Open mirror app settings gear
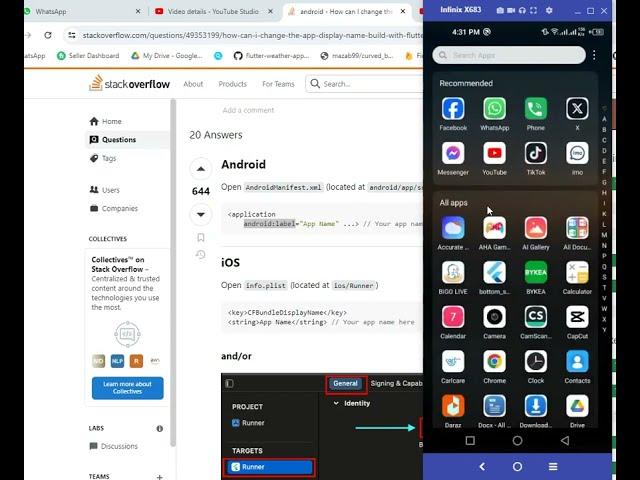The image size is (640, 480). (x=549, y=11)
